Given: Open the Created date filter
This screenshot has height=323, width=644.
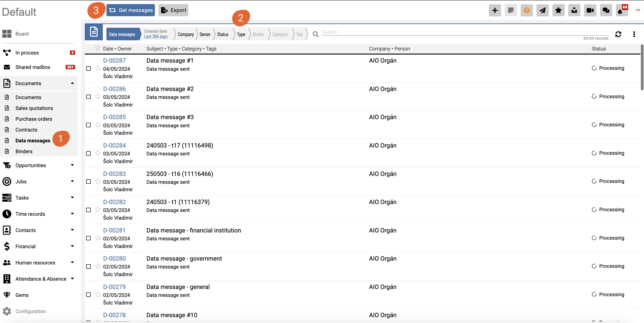Looking at the screenshot, I should point(156,34).
